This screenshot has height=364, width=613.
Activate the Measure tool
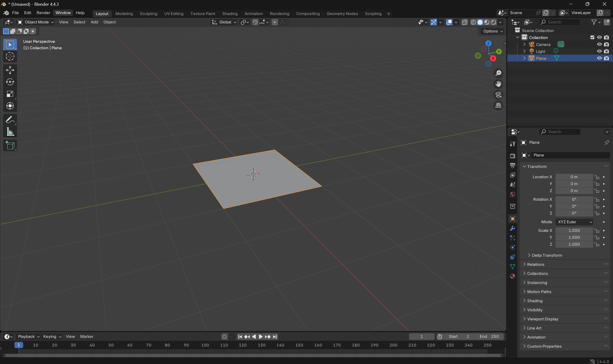coord(10,132)
